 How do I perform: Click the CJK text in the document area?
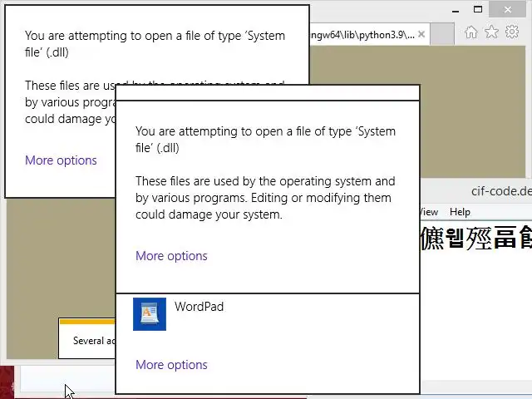click(x=476, y=238)
